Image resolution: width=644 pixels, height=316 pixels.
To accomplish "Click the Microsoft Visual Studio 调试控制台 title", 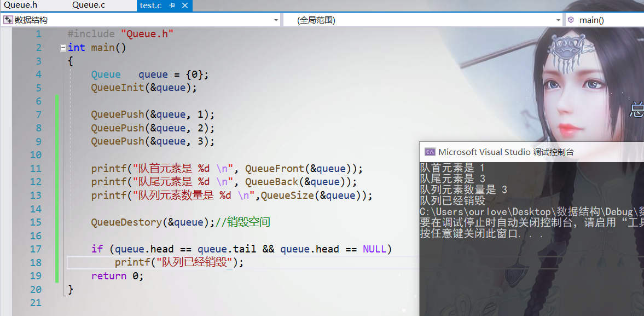I will (x=506, y=152).
